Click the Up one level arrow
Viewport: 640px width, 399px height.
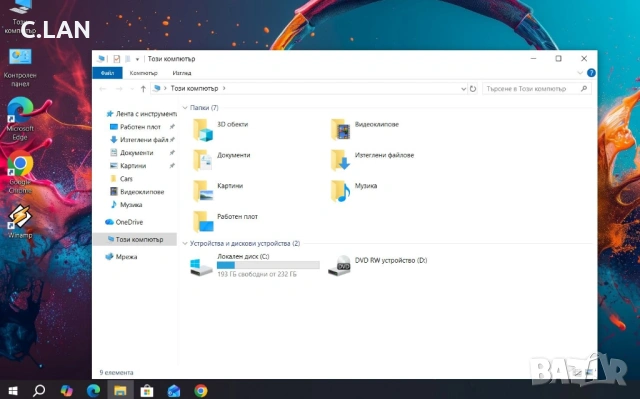coord(143,89)
